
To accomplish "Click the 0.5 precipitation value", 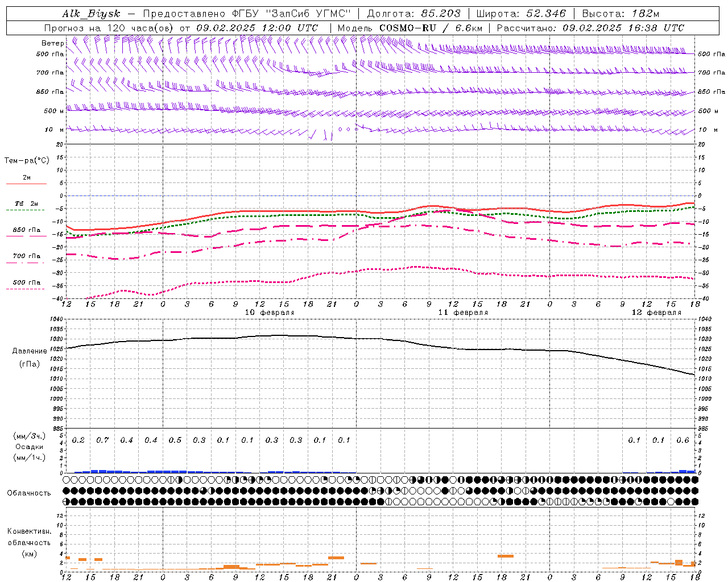I will [175, 440].
